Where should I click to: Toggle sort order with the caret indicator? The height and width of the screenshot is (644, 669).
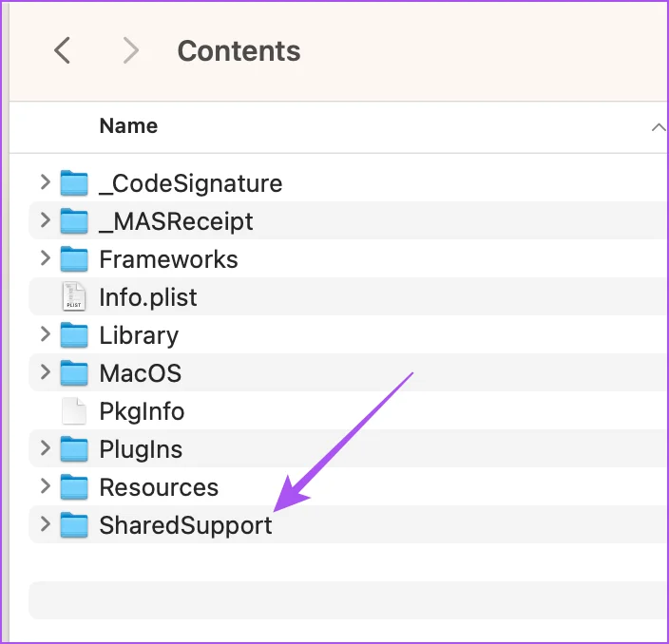[659, 127]
